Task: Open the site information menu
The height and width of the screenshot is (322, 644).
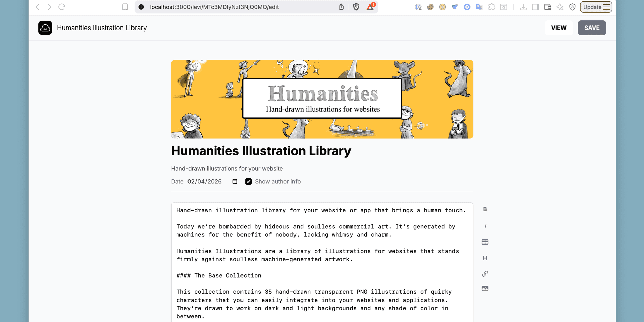Action: click(x=141, y=7)
